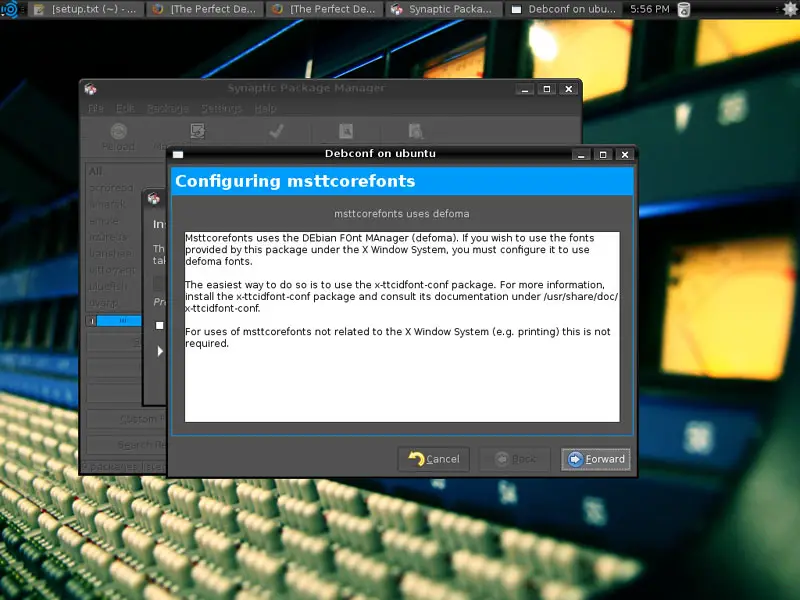Minimize the Debconf on ubuntu window
Viewport: 800px width, 600px height.
tap(581, 155)
